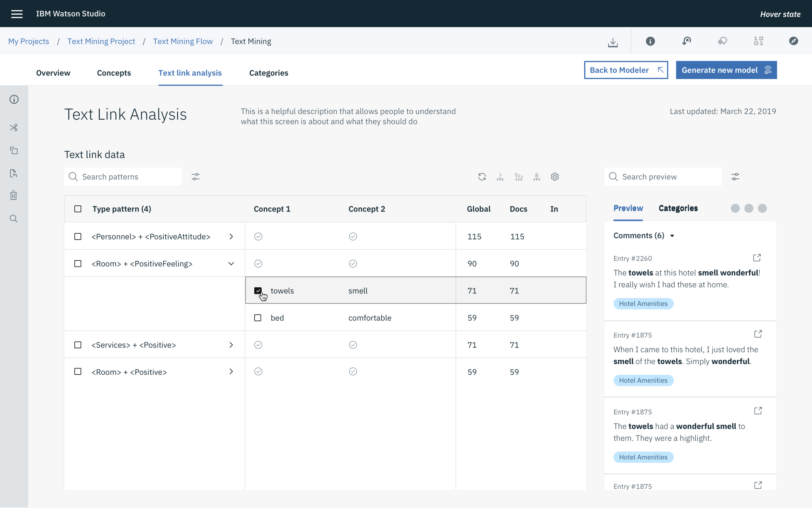This screenshot has height=508, width=812.
Task: Open the hamburger navigation menu
Action: (17, 14)
